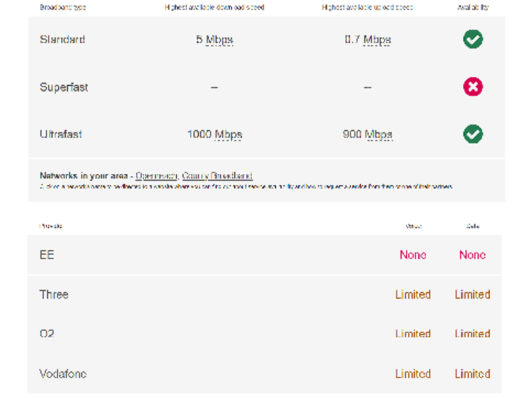Click O2's data coverage Limited status

click(x=472, y=334)
